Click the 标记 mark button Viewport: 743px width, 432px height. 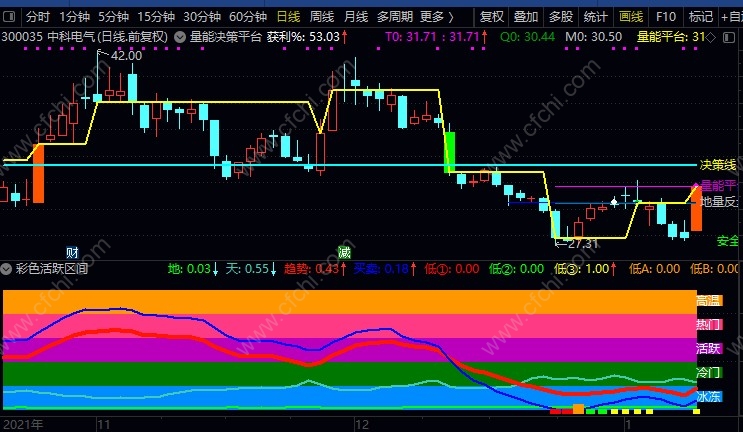[x=701, y=18]
